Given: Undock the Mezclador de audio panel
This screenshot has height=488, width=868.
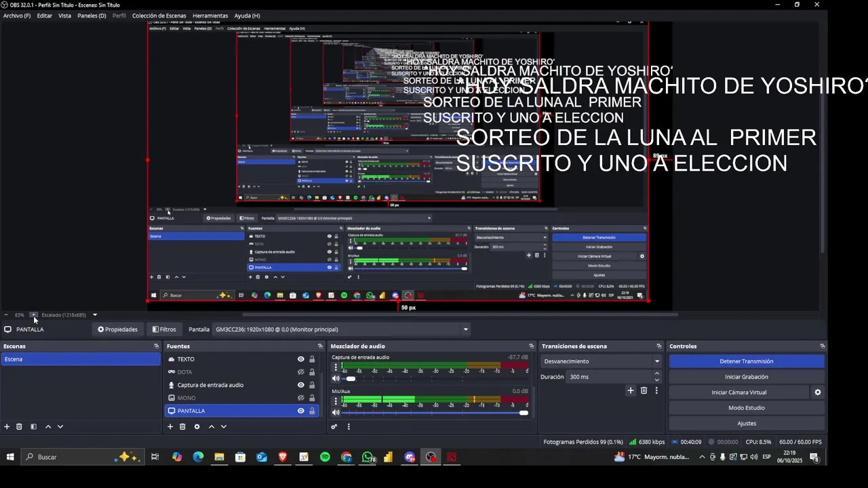Looking at the screenshot, I should point(531,346).
